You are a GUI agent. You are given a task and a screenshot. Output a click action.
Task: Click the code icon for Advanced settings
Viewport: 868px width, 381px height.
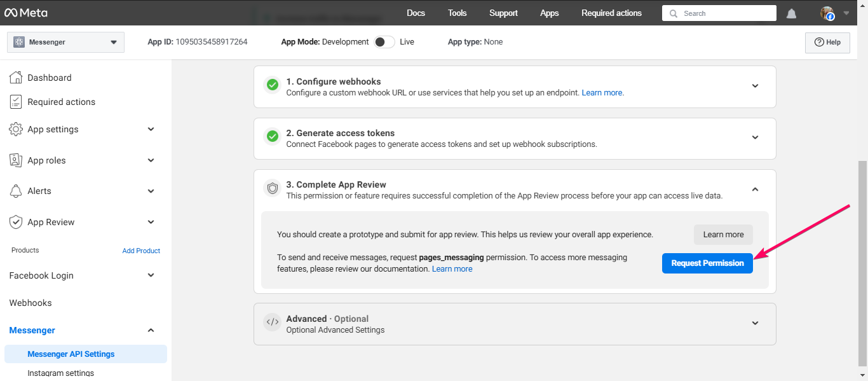coord(273,322)
